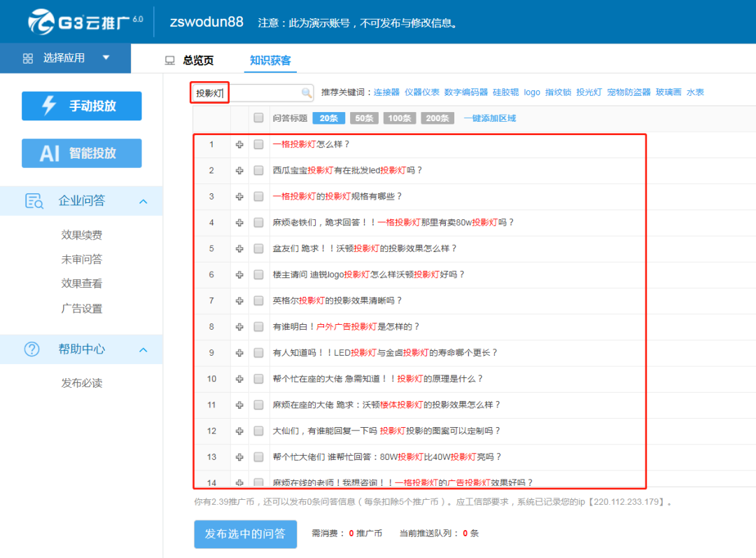This screenshot has width=756, height=558.
Task: Click the plus icon in row 5
Action: pos(239,249)
